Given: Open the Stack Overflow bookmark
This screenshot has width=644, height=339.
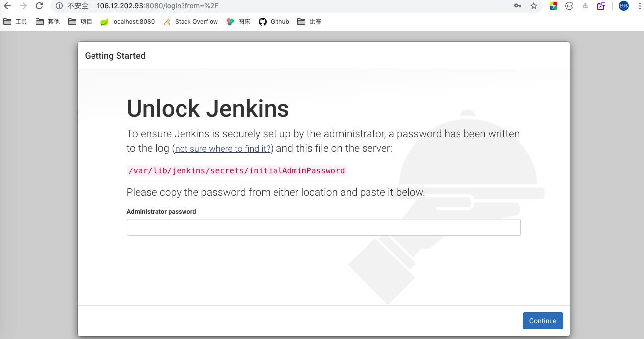Looking at the screenshot, I should click(x=191, y=22).
